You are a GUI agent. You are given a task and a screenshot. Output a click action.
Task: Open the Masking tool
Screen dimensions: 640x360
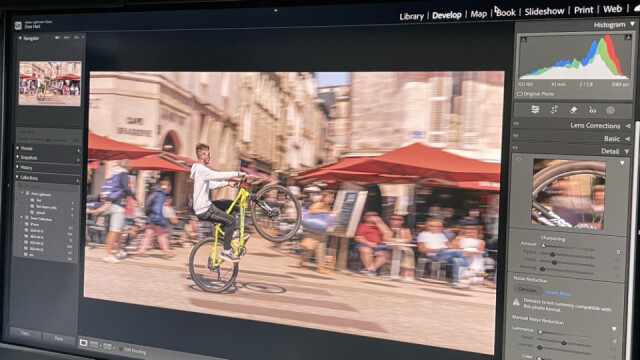[x=611, y=110]
